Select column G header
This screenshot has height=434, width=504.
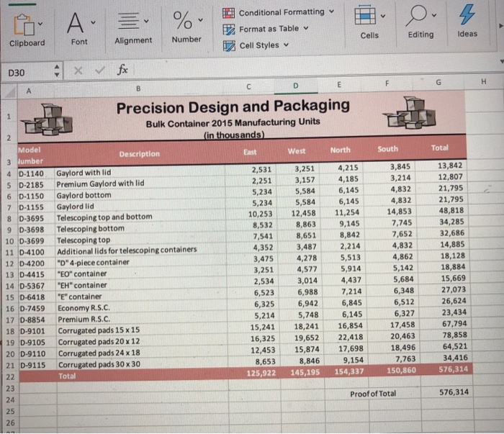pos(438,83)
